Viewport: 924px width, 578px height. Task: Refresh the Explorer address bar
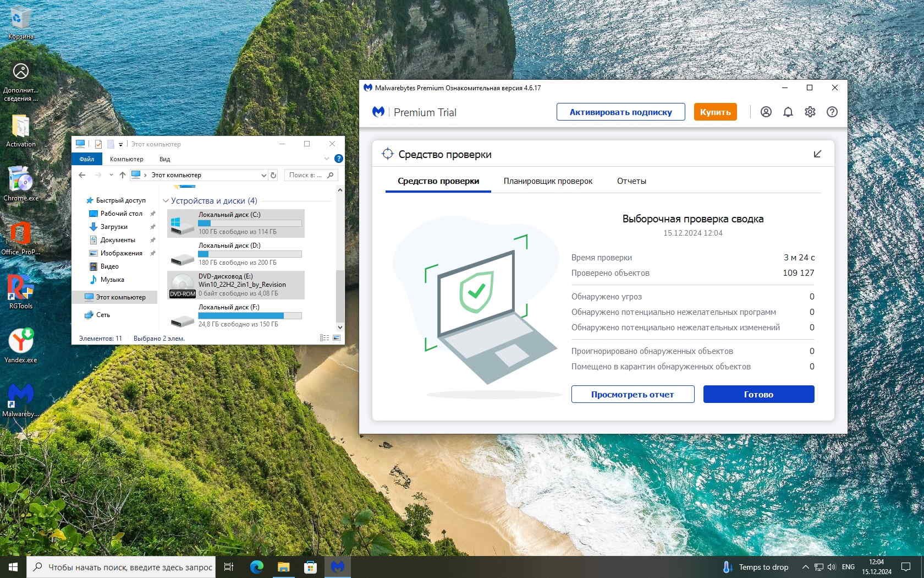tap(273, 175)
